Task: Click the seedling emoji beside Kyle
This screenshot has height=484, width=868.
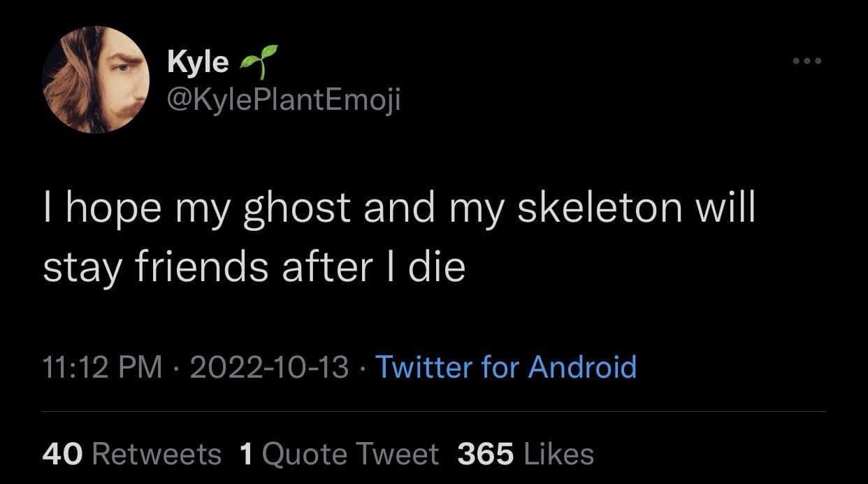Action: [259, 62]
